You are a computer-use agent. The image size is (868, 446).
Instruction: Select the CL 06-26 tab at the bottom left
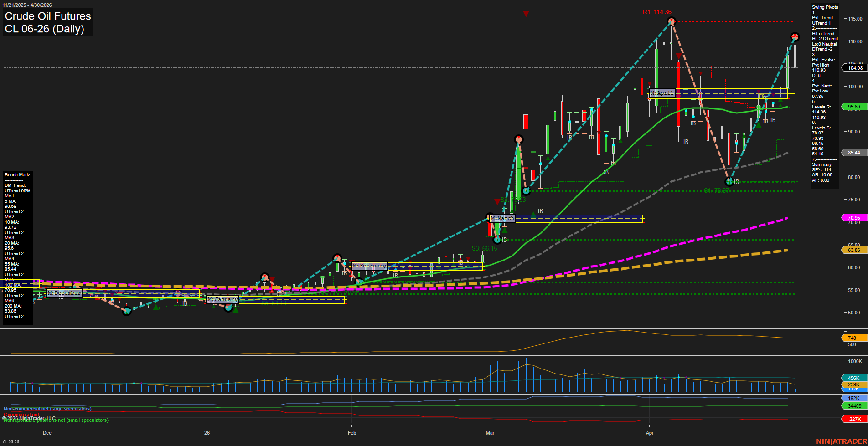[x=11, y=441]
